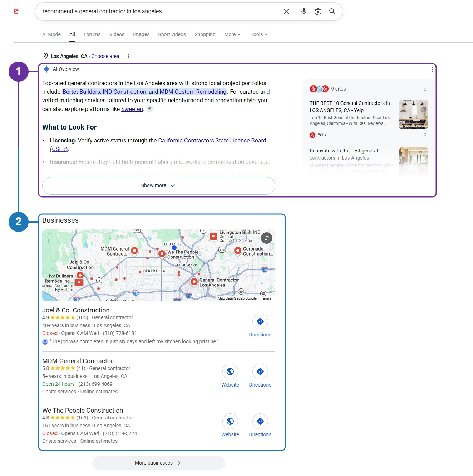
Task: Open the More search filter dropdown
Action: tap(232, 34)
